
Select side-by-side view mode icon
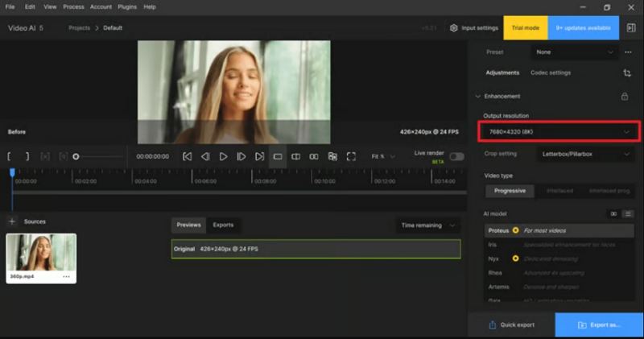(314, 156)
